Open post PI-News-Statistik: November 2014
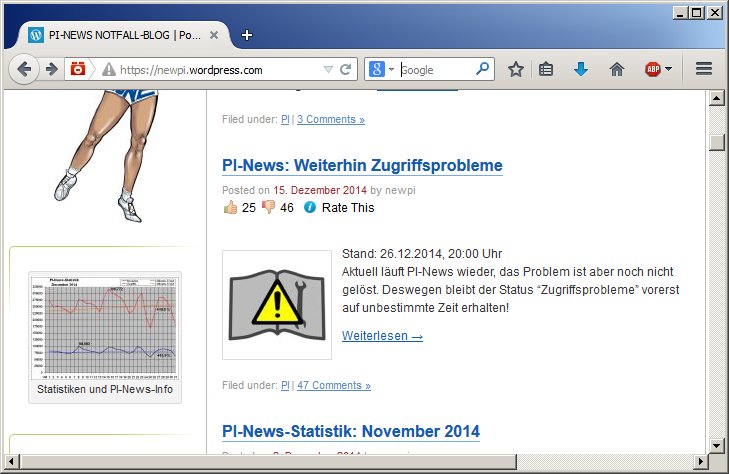729x474 pixels. pyautogui.click(x=351, y=431)
